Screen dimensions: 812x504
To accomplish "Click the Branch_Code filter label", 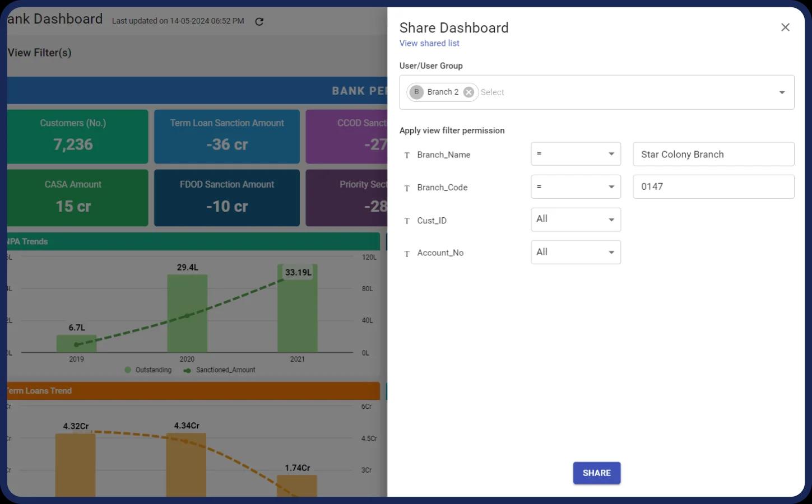I will (442, 187).
